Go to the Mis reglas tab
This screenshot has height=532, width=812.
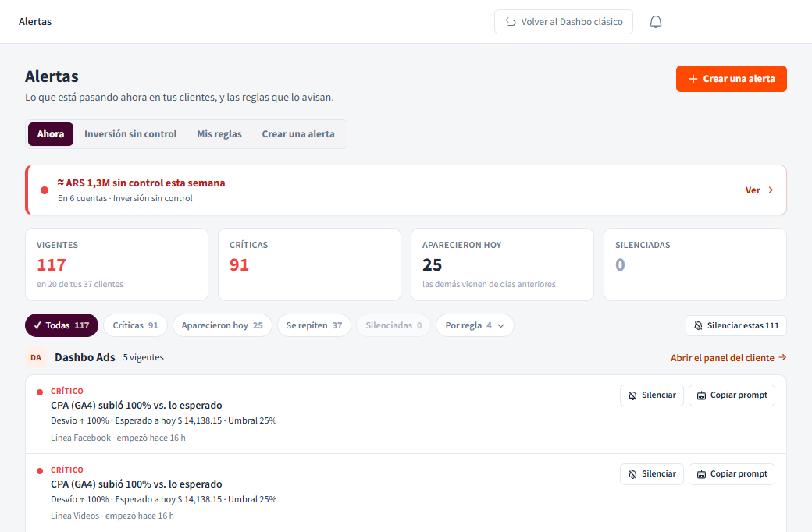(219, 134)
